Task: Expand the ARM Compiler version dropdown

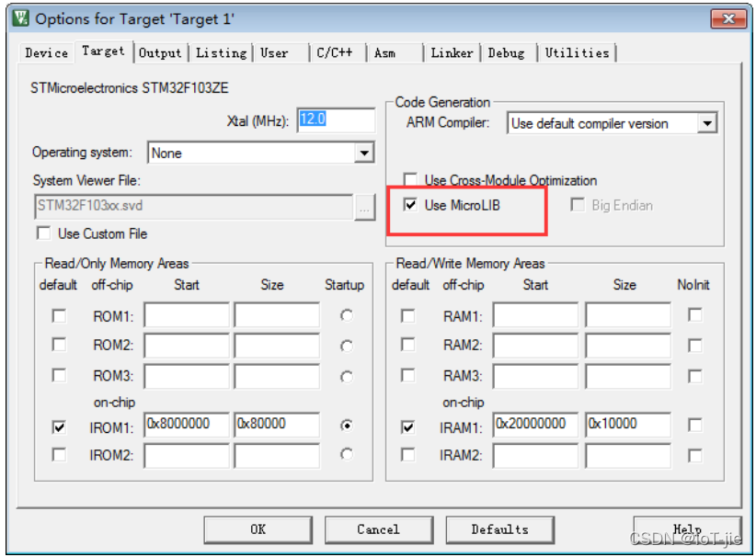Action: point(707,123)
